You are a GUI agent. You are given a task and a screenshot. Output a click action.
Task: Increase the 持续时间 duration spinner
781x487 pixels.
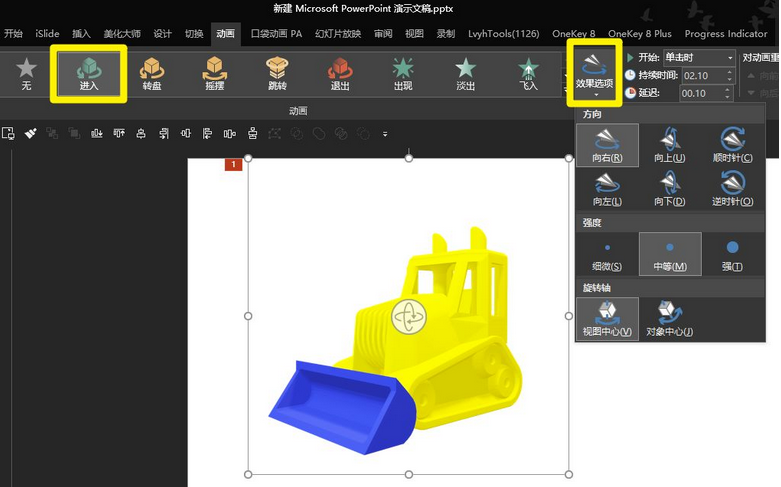(730, 72)
